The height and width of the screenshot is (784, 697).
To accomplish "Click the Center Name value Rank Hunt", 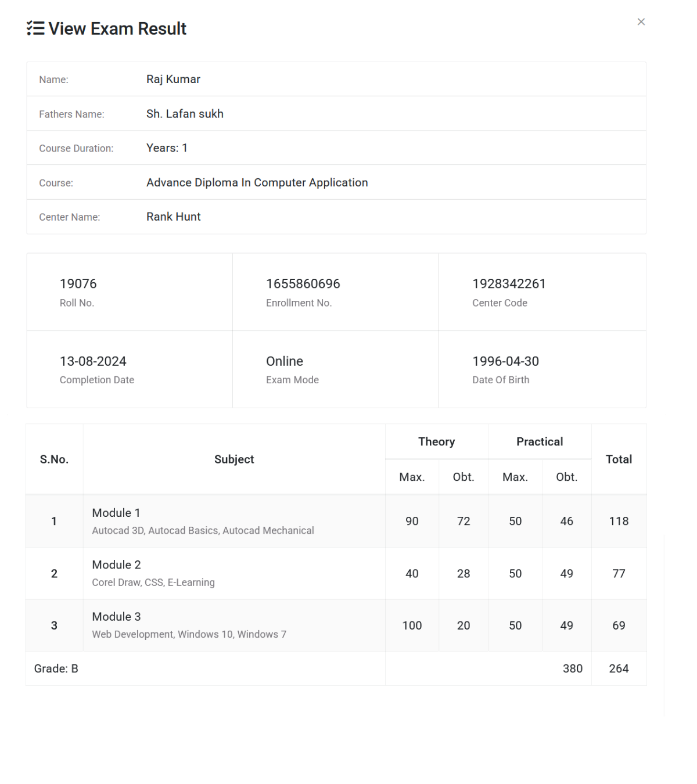I will pyautogui.click(x=173, y=217).
